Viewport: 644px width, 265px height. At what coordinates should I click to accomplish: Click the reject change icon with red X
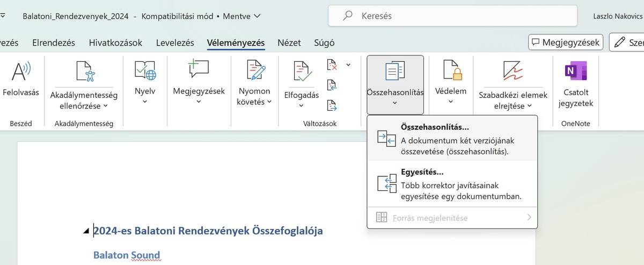[332, 66]
